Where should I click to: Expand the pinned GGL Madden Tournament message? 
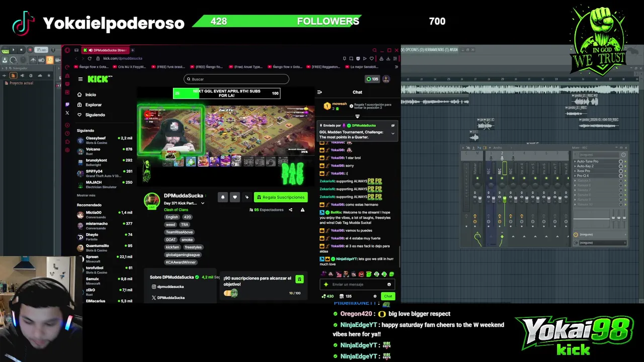click(393, 134)
